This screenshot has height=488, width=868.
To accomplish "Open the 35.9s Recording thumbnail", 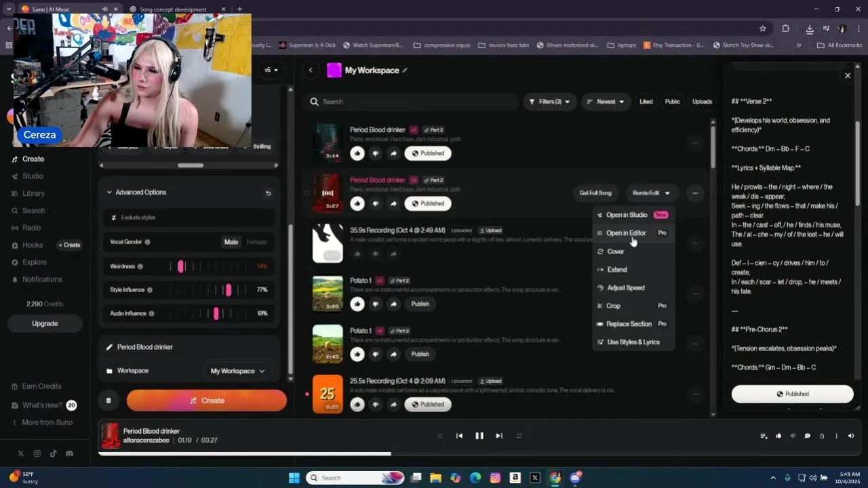I will [x=328, y=243].
